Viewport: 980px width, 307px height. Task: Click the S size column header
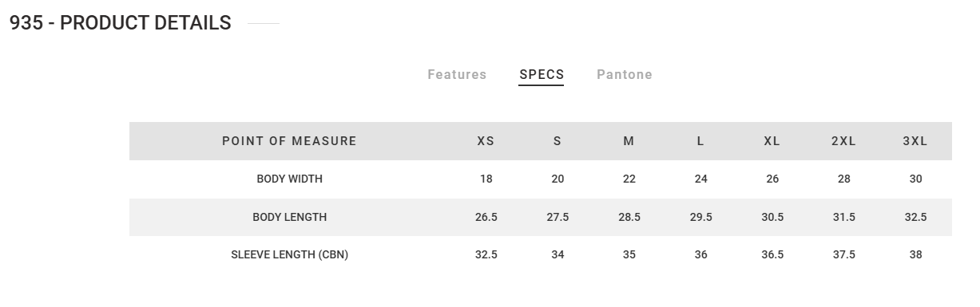(x=557, y=141)
